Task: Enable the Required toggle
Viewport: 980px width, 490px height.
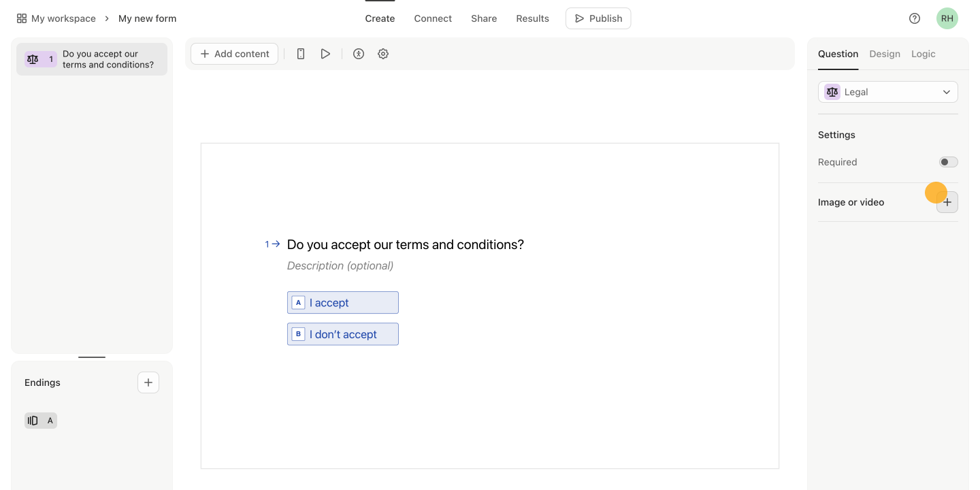Action: [x=948, y=162]
